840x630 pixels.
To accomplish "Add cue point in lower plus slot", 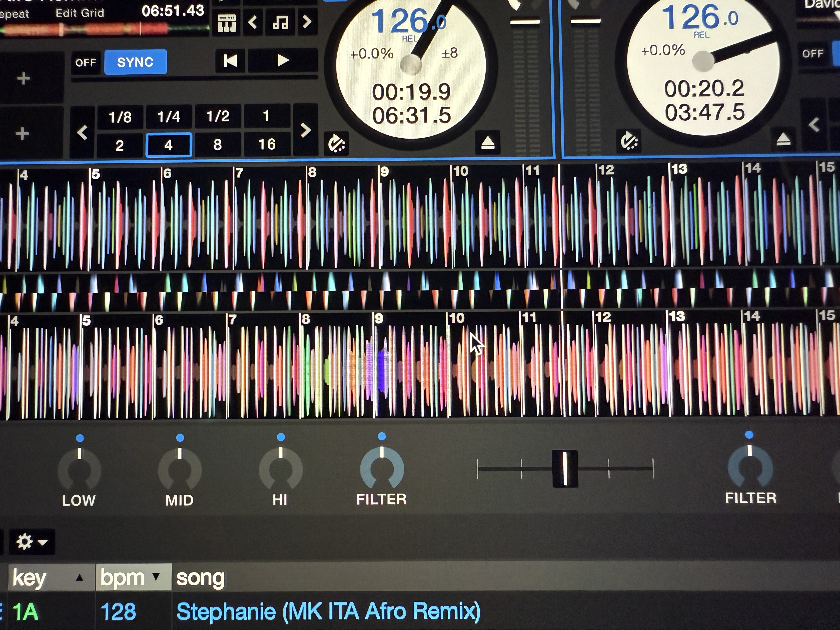I will 22,133.
